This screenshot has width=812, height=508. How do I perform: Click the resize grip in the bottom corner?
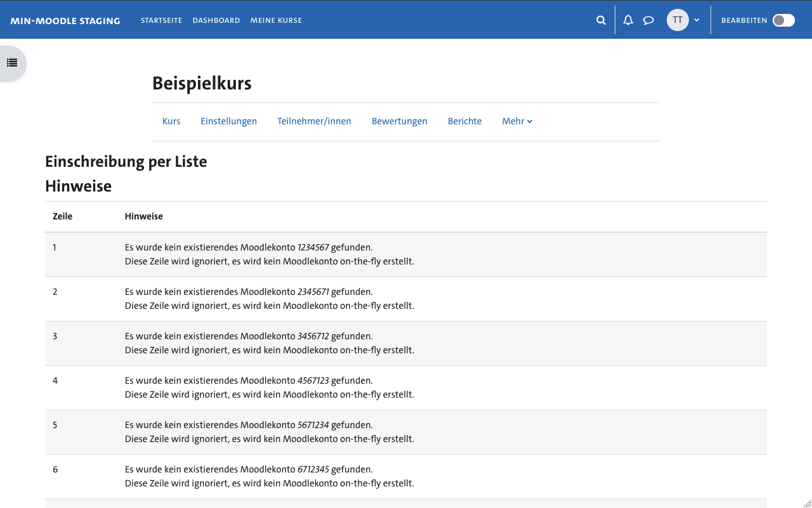pos(807,503)
